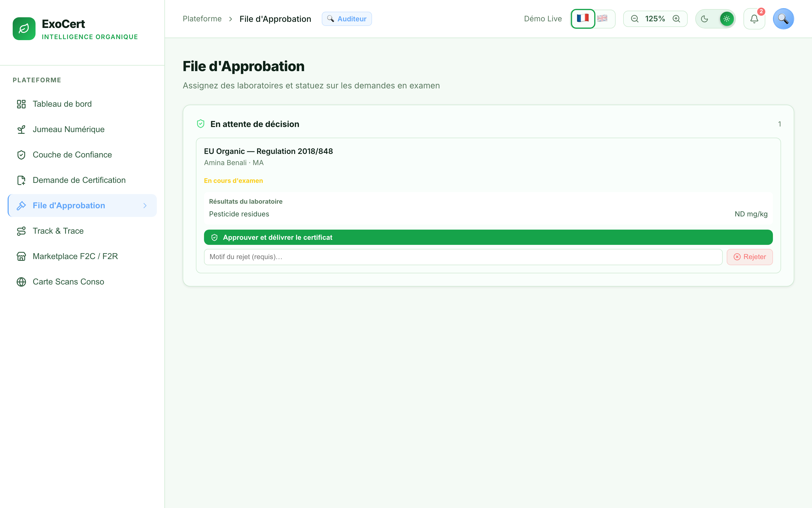This screenshot has height=508, width=812.
Task: Zoom out with the minus magnifier
Action: (634, 19)
